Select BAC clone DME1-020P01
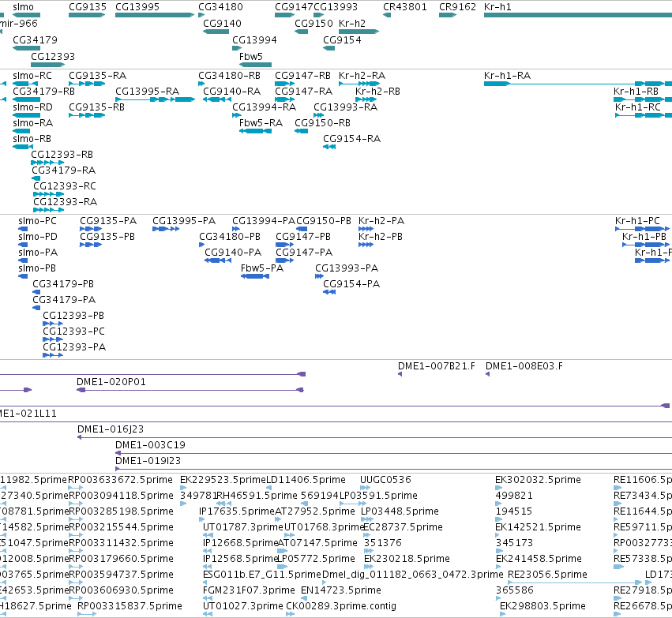 click(x=111, y=382)
